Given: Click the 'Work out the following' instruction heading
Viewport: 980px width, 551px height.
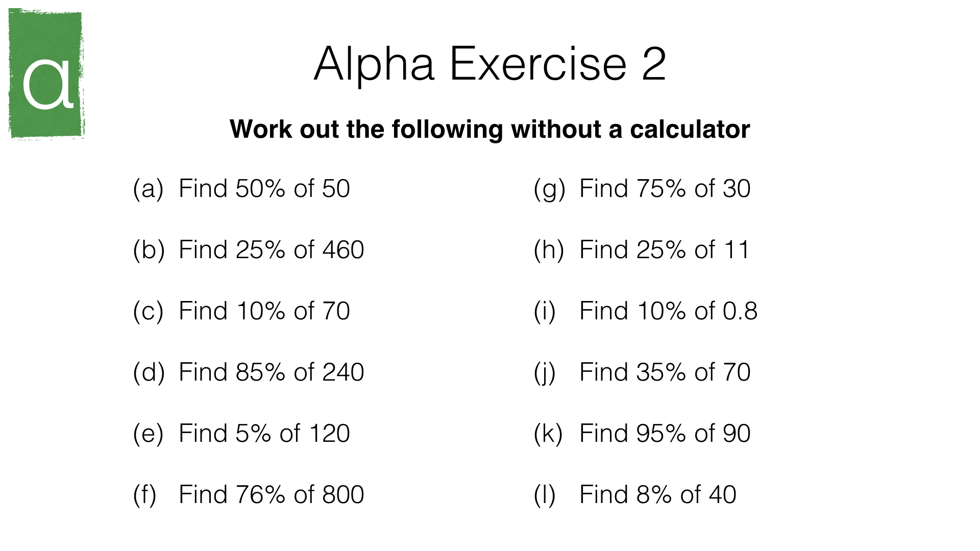Looking at the screenshot, I should [x=489, y=129].
